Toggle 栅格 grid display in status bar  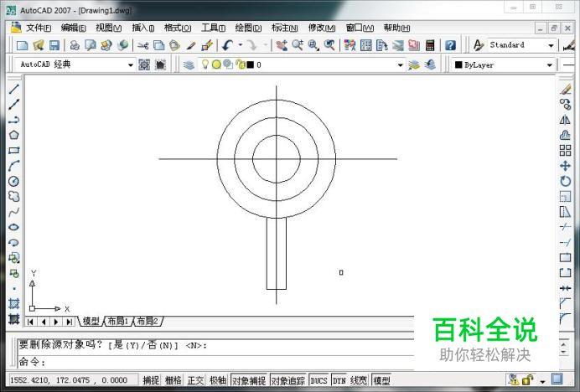173,380
